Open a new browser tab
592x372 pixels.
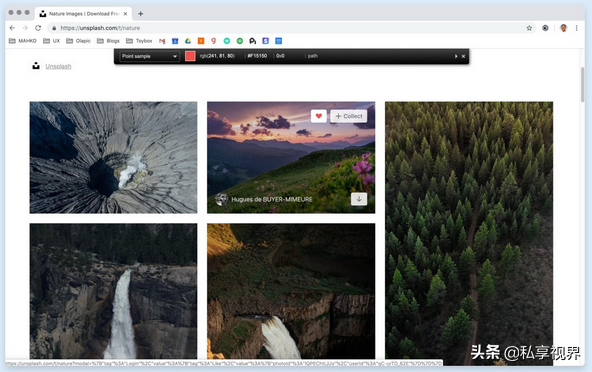(140, 14)
